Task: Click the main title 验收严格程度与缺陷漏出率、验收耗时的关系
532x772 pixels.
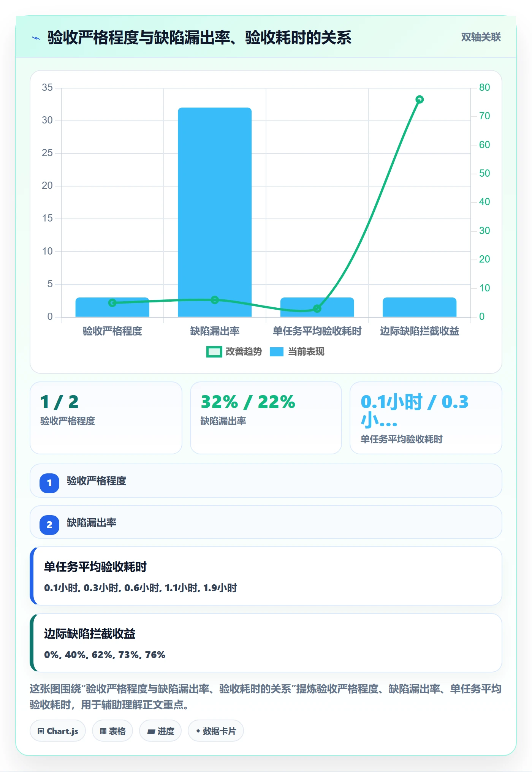Action: [x=199, y=38]
